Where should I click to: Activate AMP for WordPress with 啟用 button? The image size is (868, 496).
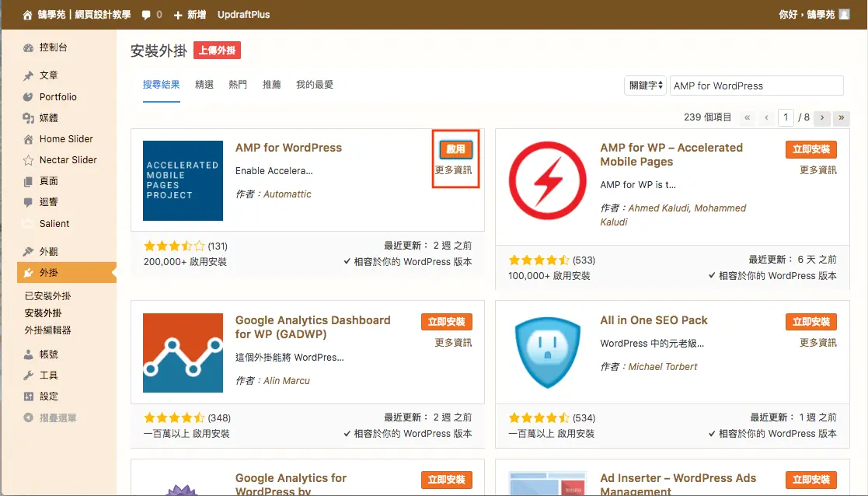click(455, 149)
